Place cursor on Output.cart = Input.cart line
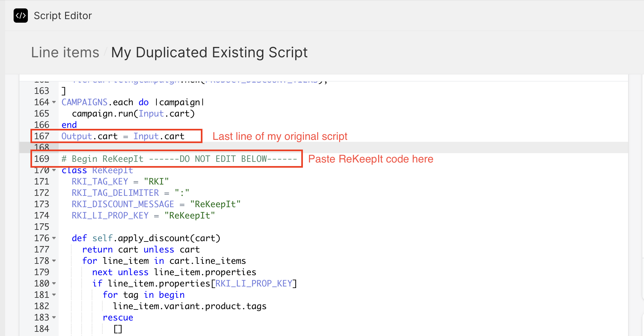This screenshot has height=336, width=644. pyautogui.click(x=123, y=136)
